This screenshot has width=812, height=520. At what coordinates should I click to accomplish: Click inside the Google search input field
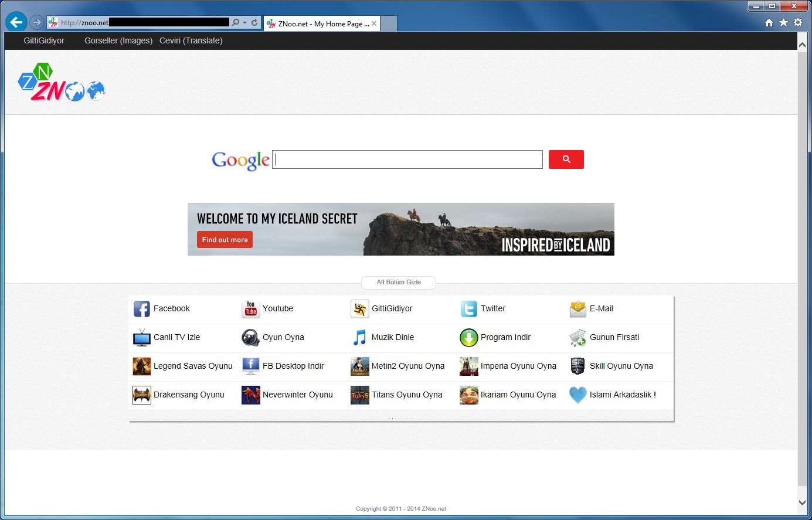407,159
